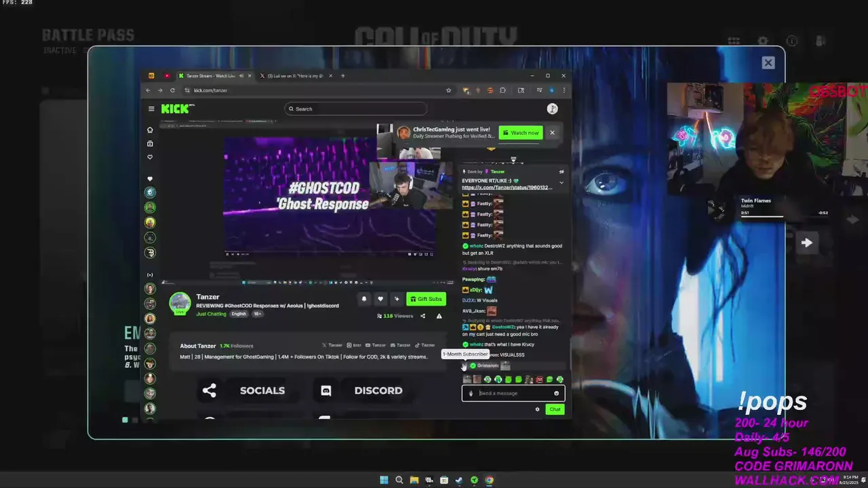
Task: Toggle channel notification bell for Tanzer
Action: point(364,299)
